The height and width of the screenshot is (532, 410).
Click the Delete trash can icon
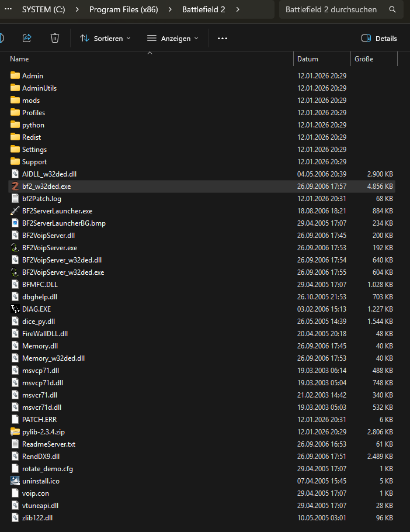pos(55,38)
